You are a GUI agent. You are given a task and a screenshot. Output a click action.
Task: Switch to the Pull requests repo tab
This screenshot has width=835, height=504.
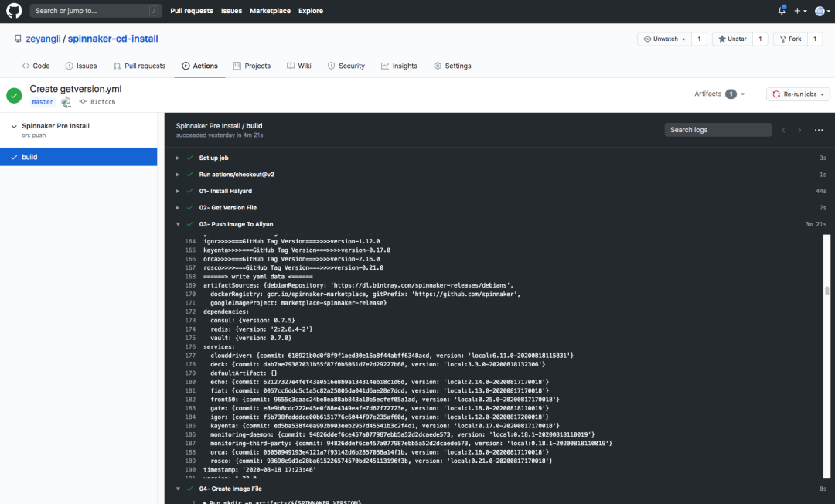click(x=139, y=66)
